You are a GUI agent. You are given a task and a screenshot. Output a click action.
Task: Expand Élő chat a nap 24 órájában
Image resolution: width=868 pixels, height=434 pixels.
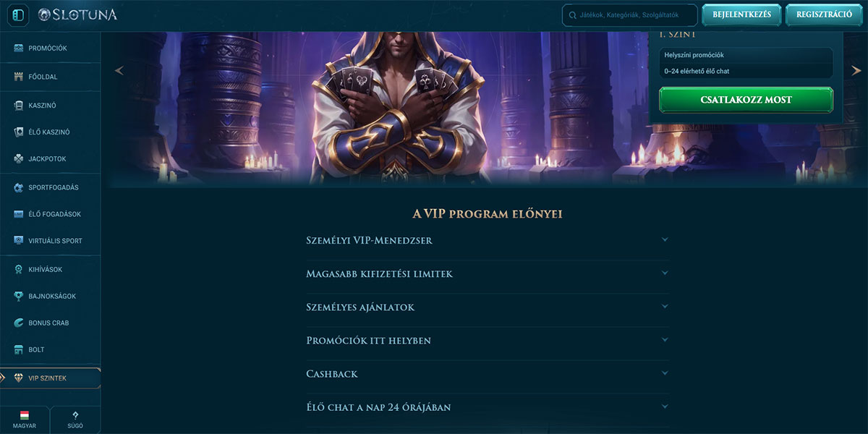(665, 407)
